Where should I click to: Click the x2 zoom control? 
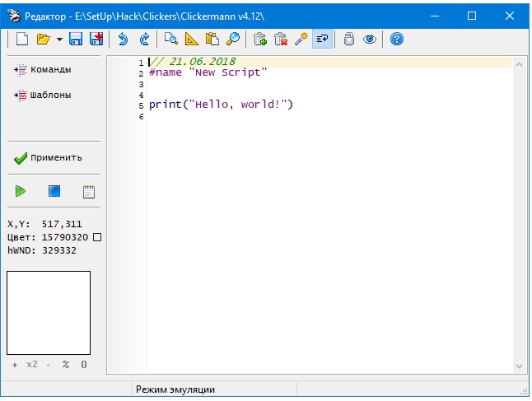click(32, 365)
